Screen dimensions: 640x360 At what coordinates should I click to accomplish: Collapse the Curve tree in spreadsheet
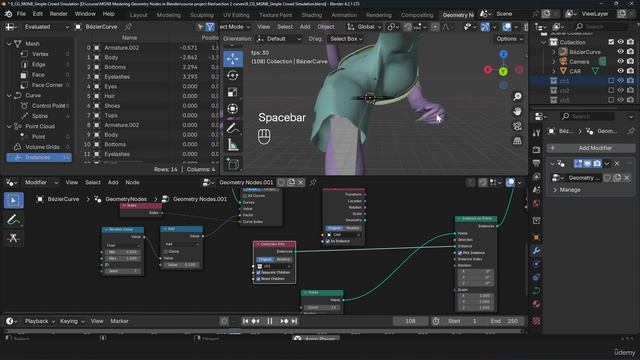(9, 96)
